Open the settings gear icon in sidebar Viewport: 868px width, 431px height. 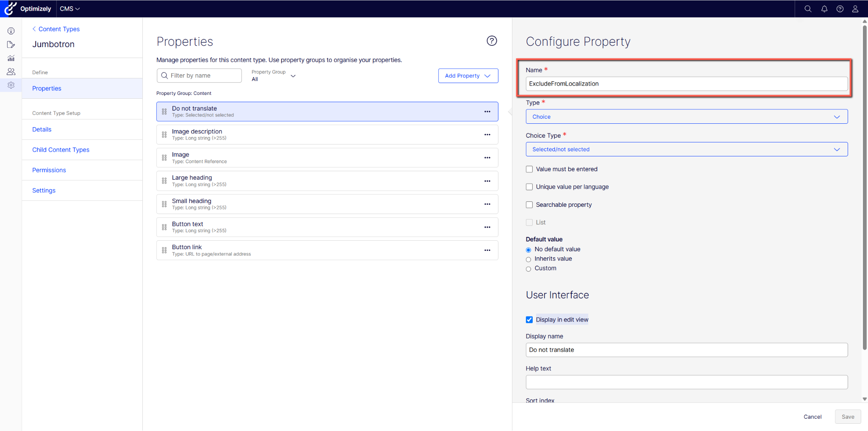[11, 85]
